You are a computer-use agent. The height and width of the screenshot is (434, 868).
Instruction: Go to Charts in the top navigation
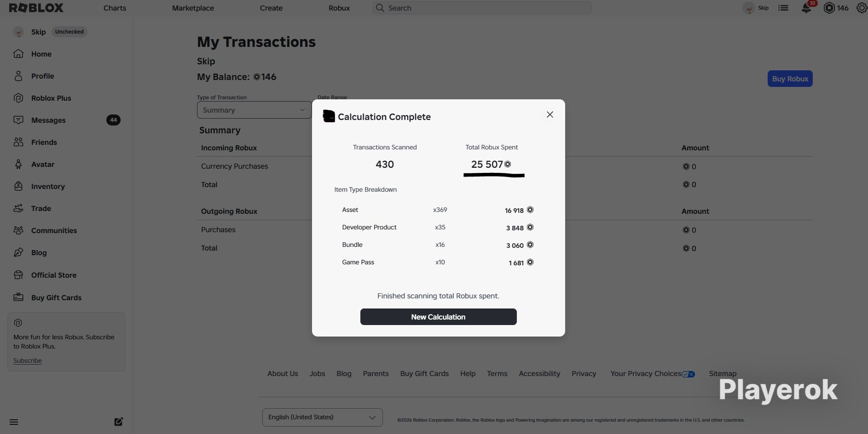[x=115, y=8]
